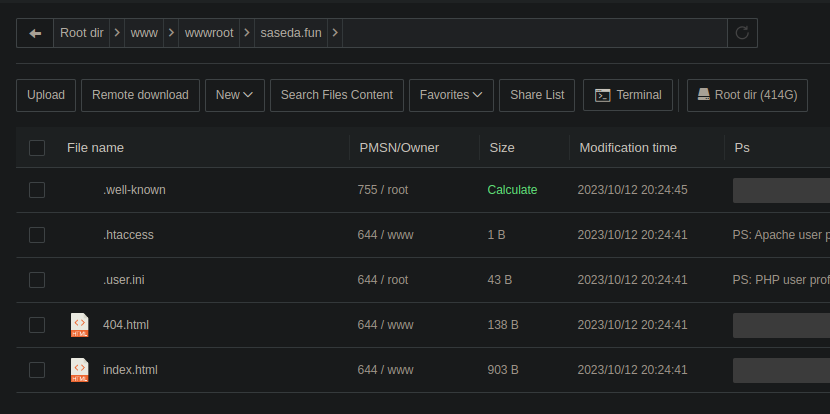Click the back arrow in path bar

pyautogui.click(x=36, y=33)
